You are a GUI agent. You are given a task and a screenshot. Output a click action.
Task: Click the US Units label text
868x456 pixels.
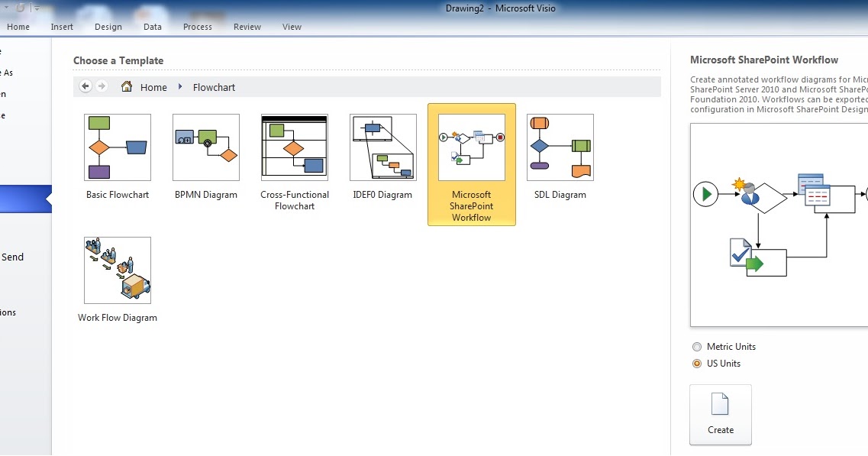[724, 364]
